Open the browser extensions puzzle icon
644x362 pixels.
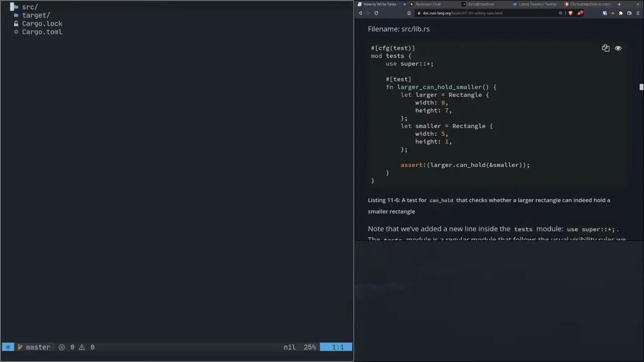click(x=620, y=13)
